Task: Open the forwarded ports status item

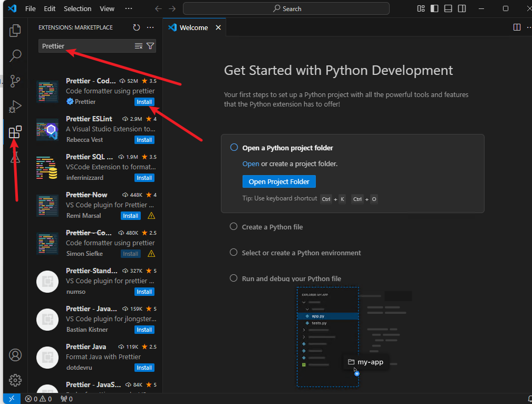Action: coord(66,399)
